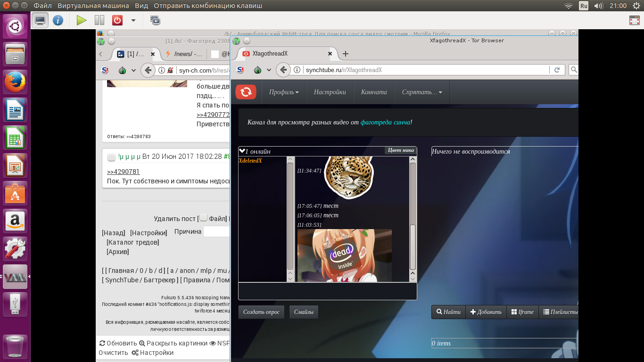Viewport: 644px width, 362px height.
Task: Tick the Файл checkbox near Удалить пост
Action: (x=203, y=218)
